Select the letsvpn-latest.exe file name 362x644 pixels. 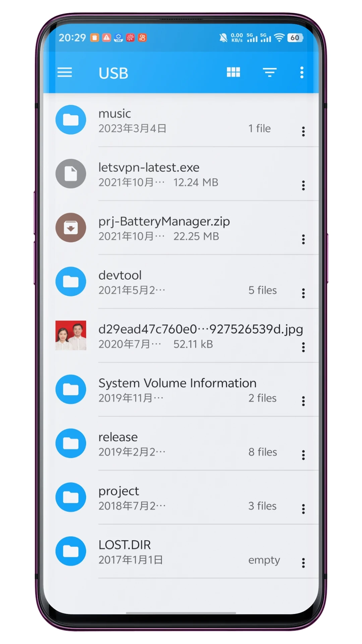(149, 168)
